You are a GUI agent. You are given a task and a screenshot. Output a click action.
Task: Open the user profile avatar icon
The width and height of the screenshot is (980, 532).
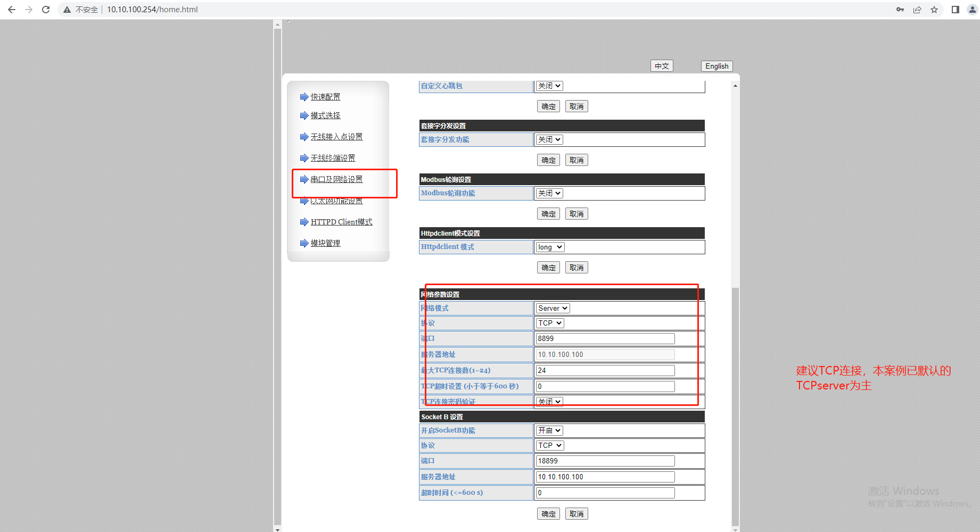[972, 10]
